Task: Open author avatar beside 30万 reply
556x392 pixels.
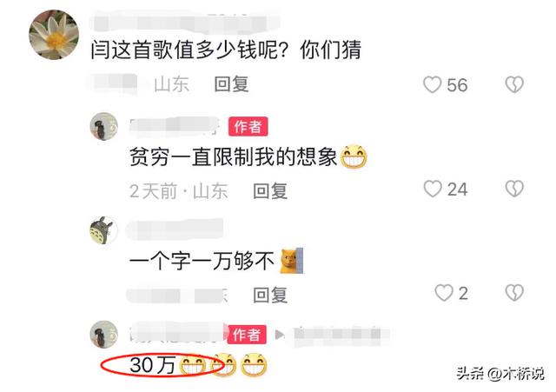Action: coord(103,335)
